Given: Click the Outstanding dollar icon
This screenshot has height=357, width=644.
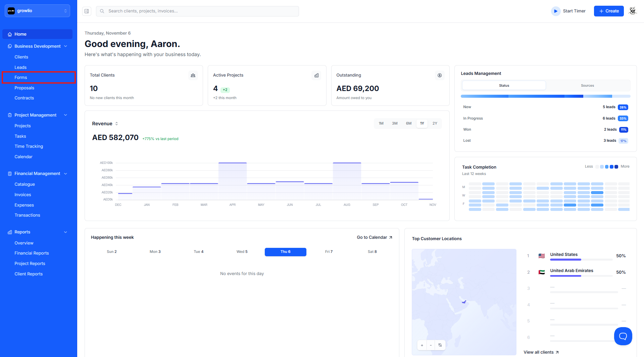Looking at the screenshot, I should tap(440, 75).
